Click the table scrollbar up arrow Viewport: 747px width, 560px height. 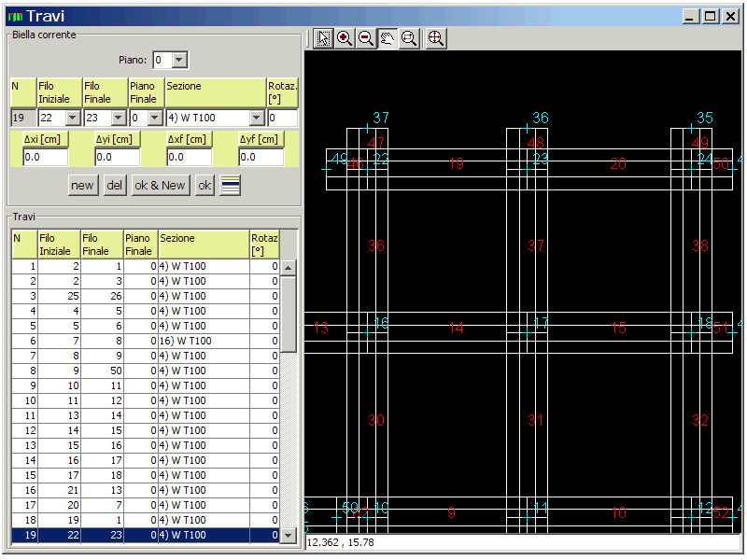(289, 268)
